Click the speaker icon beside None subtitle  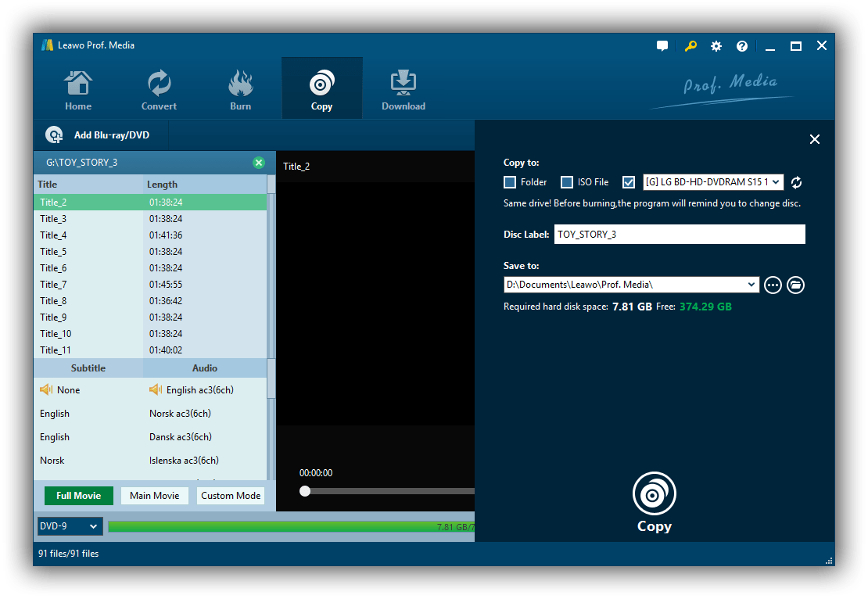46,389
